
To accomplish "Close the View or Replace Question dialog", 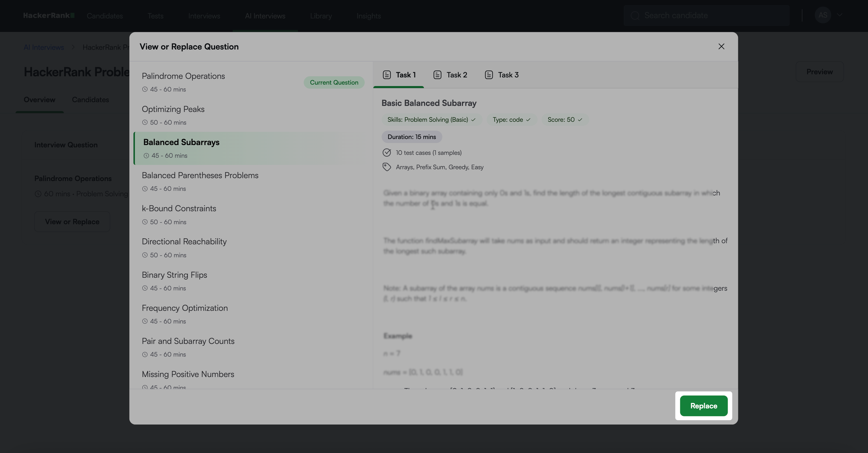I will (721, 47).
